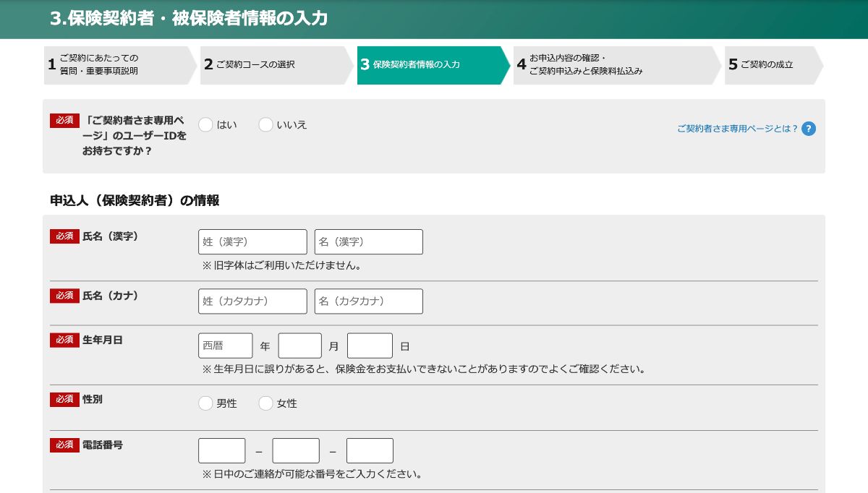
Task: Choose 女性 gender radio button
Action: pyautogui.click(x=265, y=403)
